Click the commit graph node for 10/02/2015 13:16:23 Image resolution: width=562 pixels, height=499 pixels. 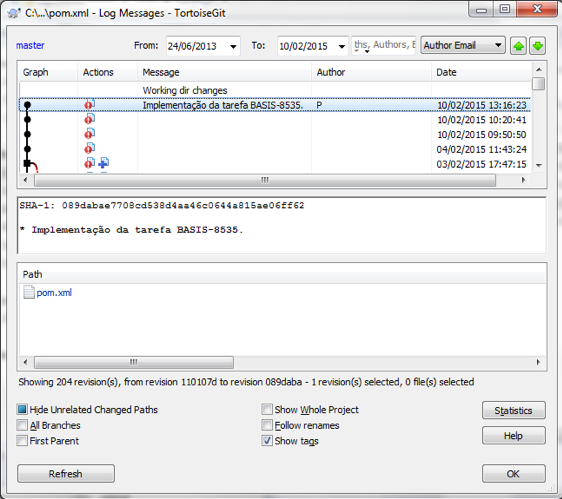(x=27, y=105)
